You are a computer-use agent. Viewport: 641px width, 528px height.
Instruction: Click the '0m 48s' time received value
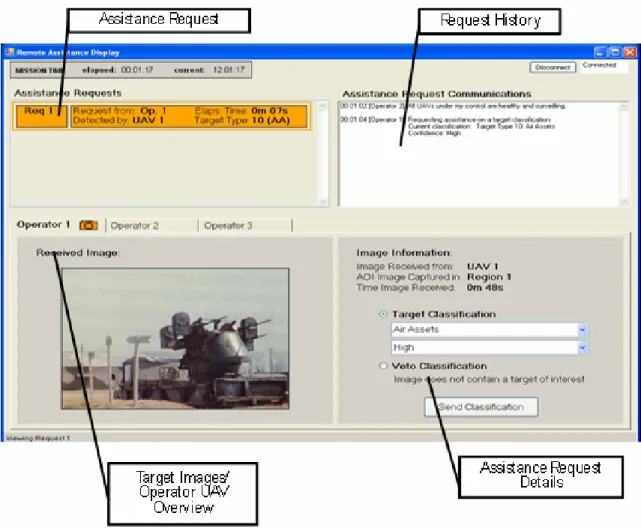[x=485, y=288]
